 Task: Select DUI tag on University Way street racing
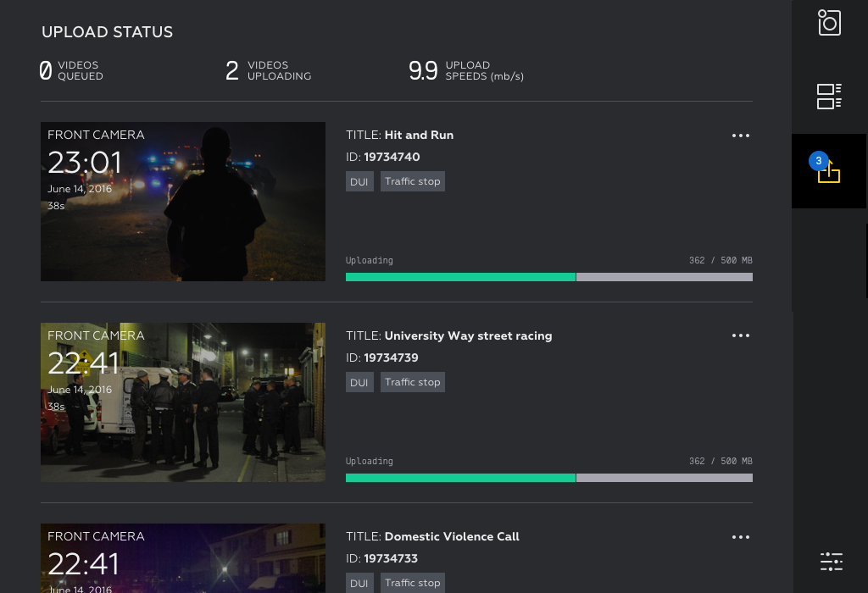click(x=359, y=382)
